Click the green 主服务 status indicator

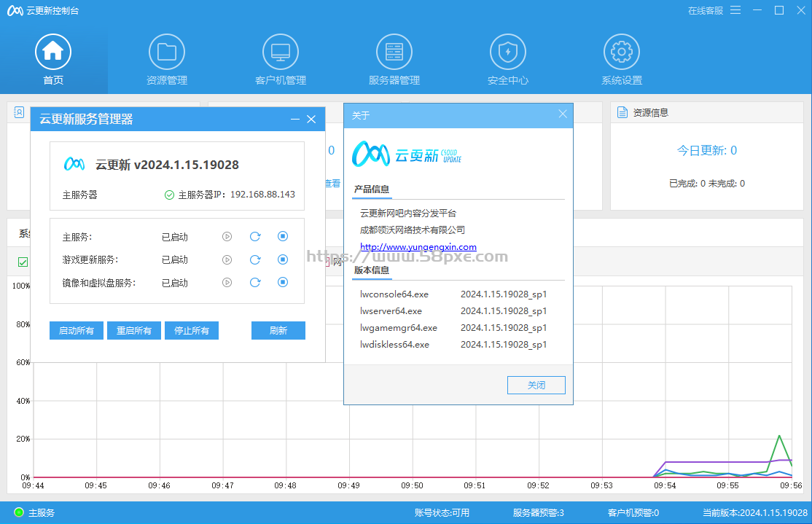19,512
